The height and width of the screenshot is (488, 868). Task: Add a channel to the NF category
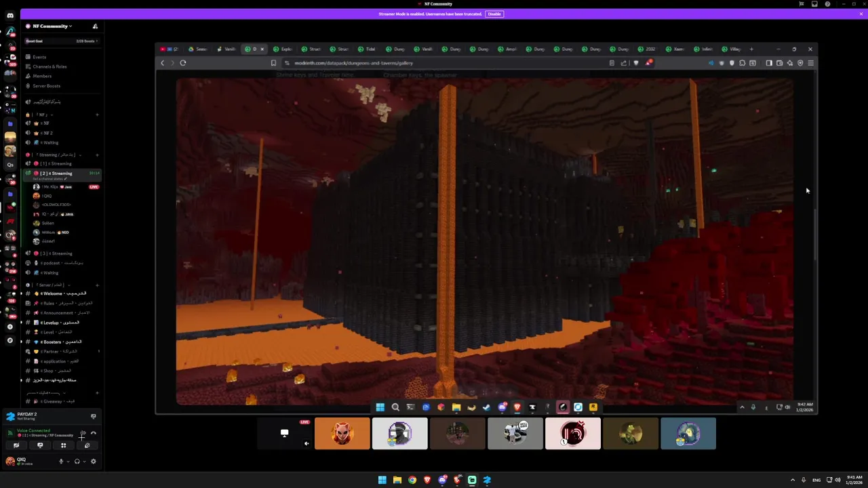[x=97, y=115]
